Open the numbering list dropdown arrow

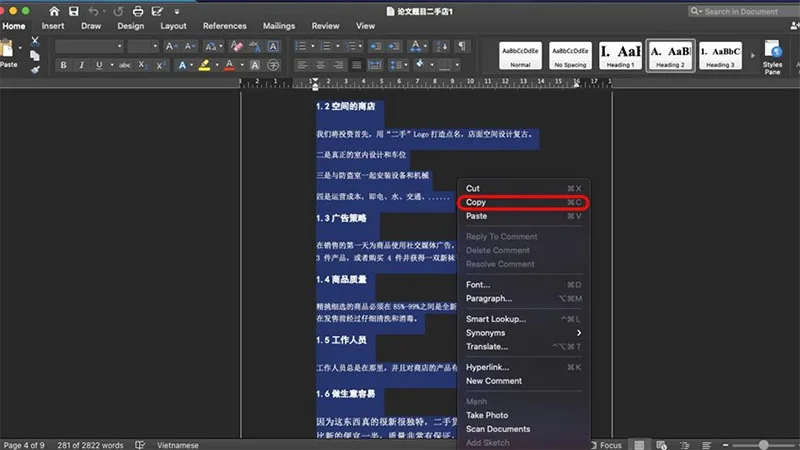(338, 46)
